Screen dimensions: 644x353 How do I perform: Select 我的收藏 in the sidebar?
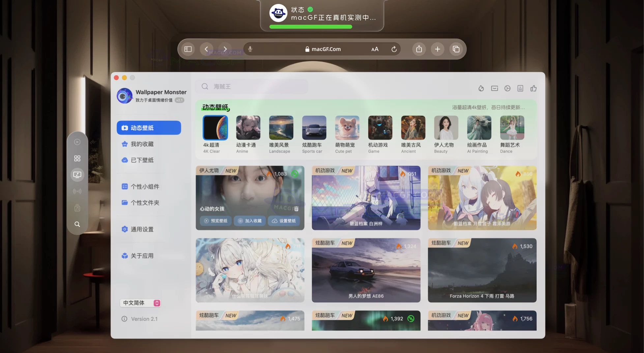tap(142, 144)
